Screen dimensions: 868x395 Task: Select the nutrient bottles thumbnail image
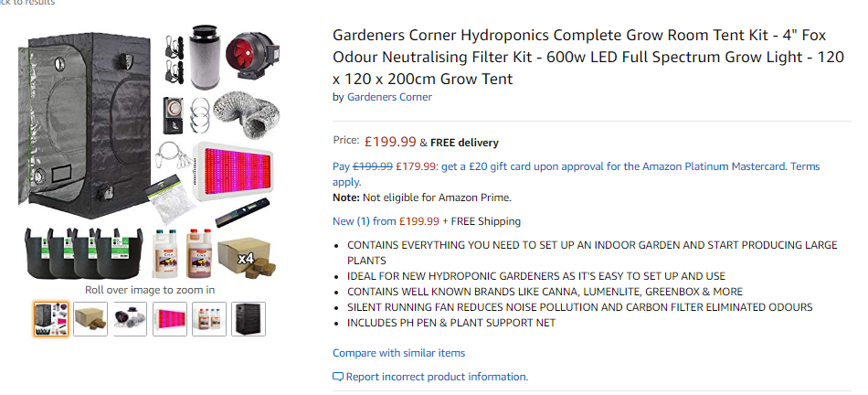(208, 319)
